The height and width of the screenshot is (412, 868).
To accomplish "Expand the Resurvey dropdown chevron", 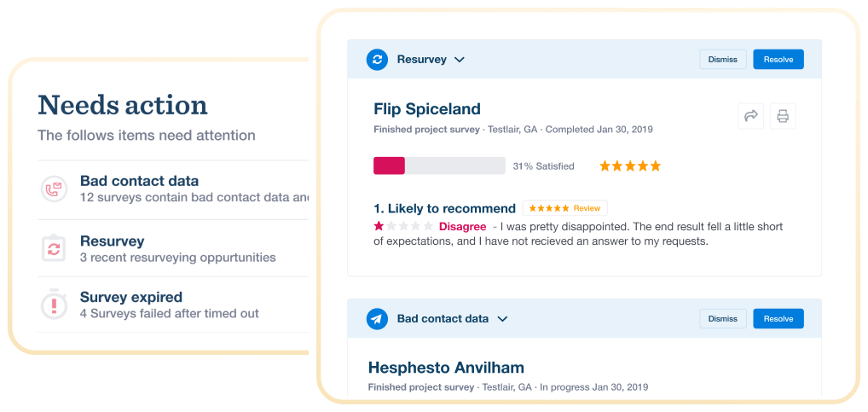I will [459, 60].
